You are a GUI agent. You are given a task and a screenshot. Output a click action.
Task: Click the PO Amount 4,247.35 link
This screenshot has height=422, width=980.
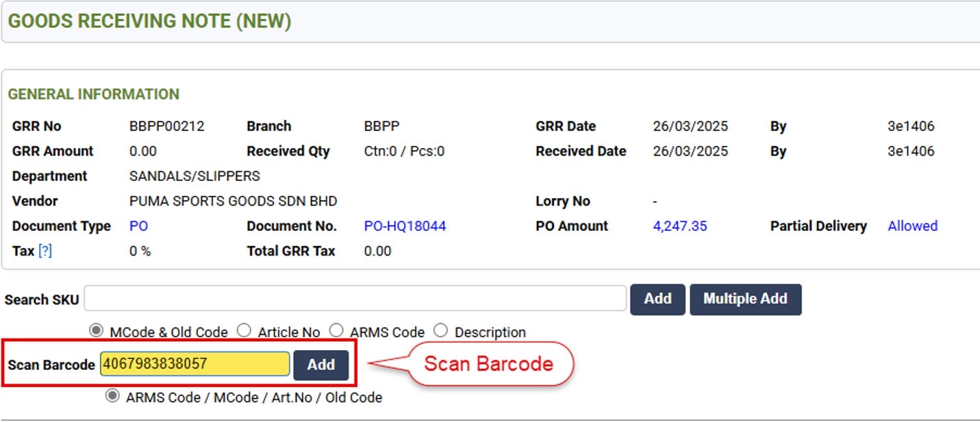point(679,226)
